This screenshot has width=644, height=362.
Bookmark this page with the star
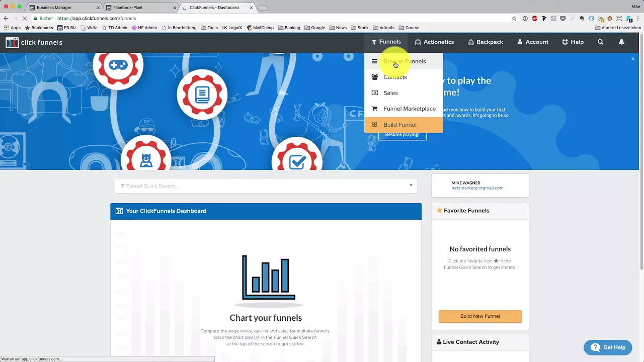tap(514, 18)
